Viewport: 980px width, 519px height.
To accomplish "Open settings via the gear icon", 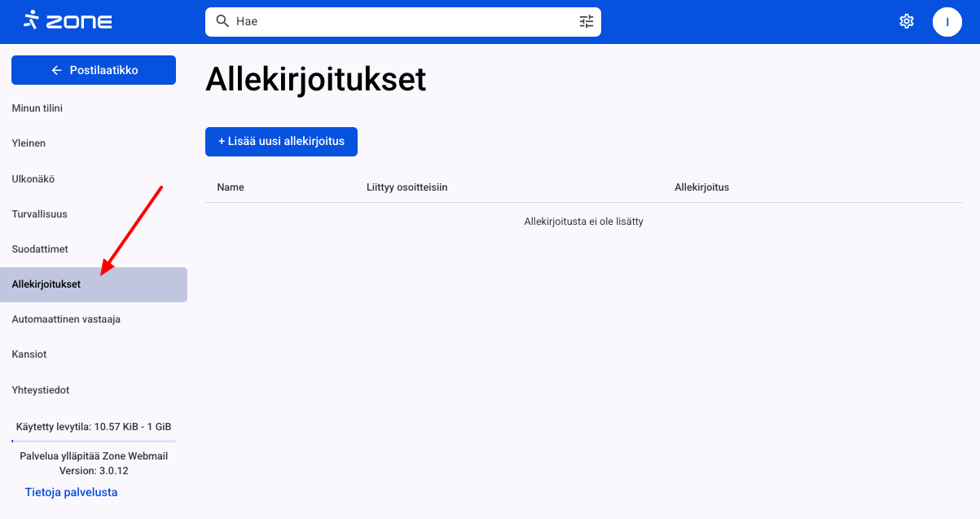I will (x=906, y=21).
